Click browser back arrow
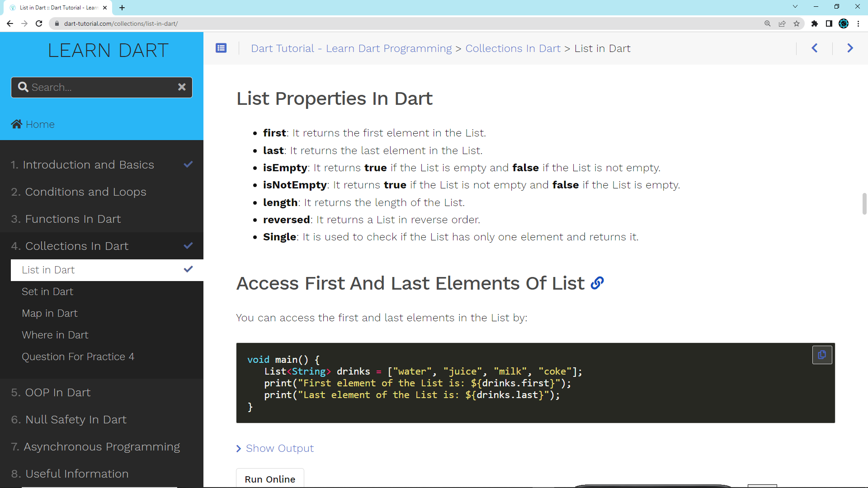 [x=10, y=23]
